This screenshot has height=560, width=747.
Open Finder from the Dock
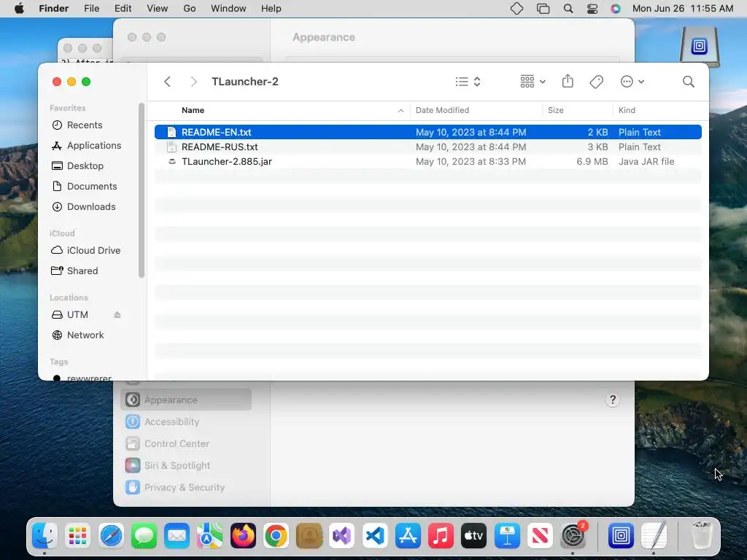44,535
